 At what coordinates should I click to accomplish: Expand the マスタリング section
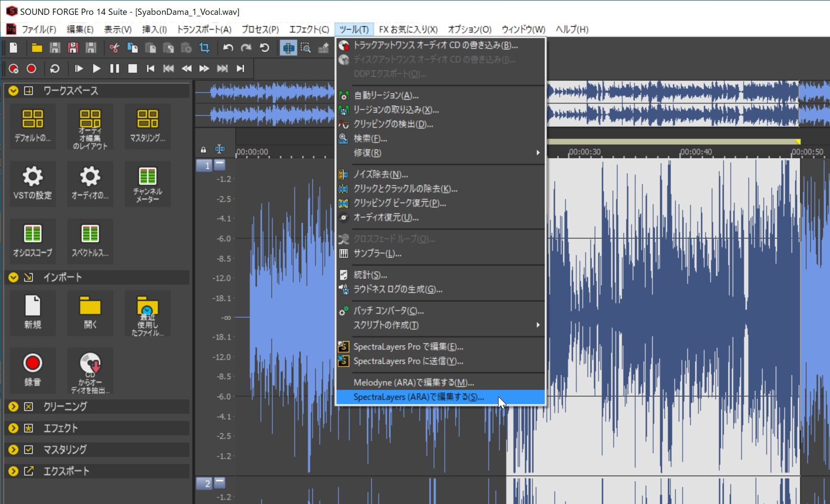click(13, 449)
